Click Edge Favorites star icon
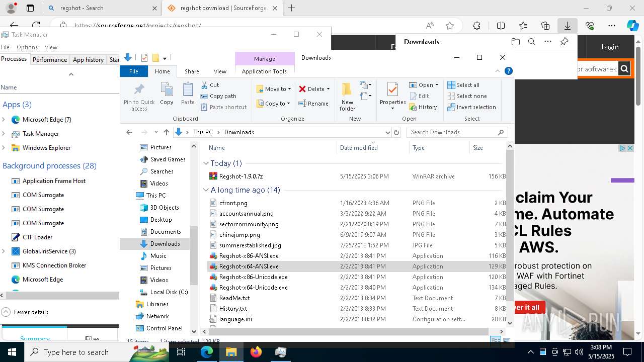644x362 pixels. pyautogui.click(x=450, y=26)
